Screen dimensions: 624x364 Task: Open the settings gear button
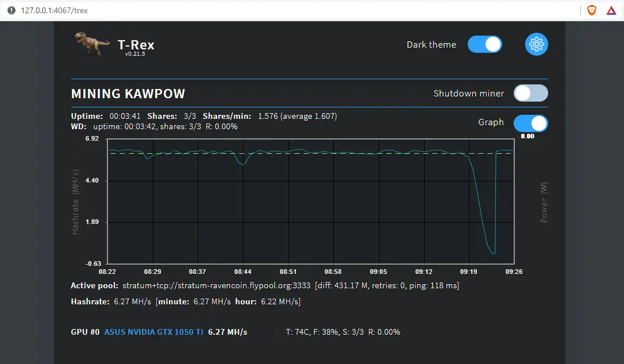537,44
